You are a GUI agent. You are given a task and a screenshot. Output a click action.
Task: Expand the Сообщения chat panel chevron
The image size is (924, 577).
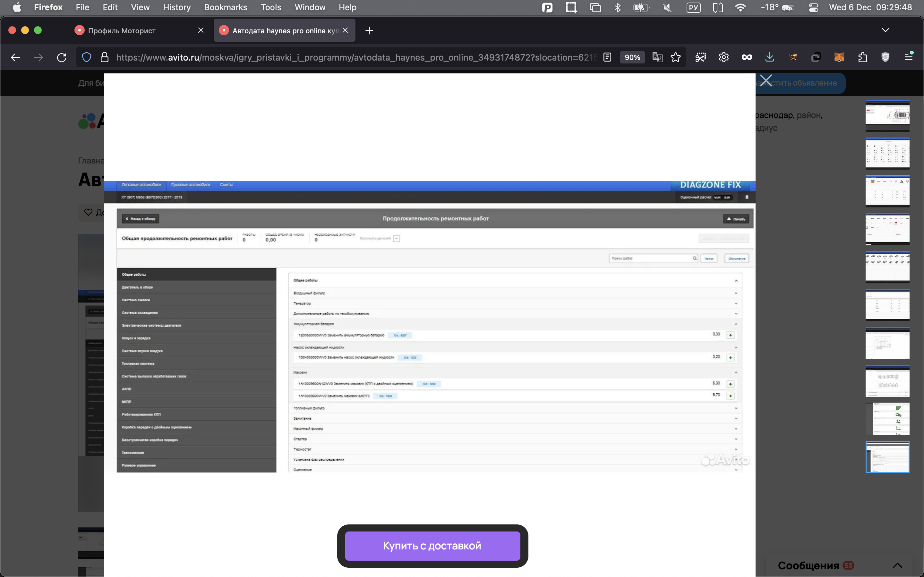(897, 565)
